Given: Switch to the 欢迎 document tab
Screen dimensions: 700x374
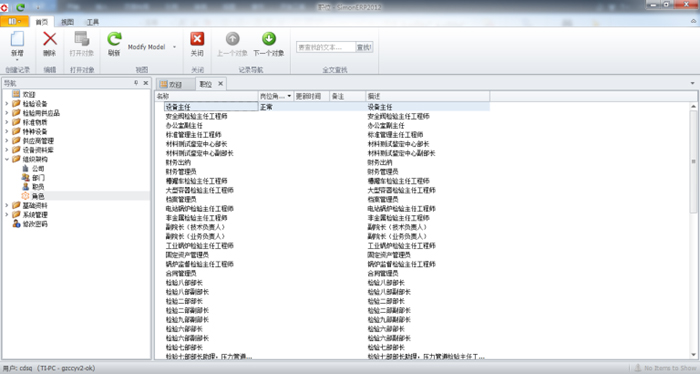Looking at the screenshot, I should click(x=175, y=84).
